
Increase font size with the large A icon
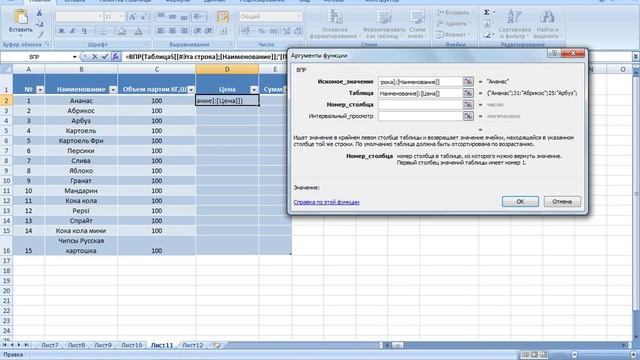point(132,17)
